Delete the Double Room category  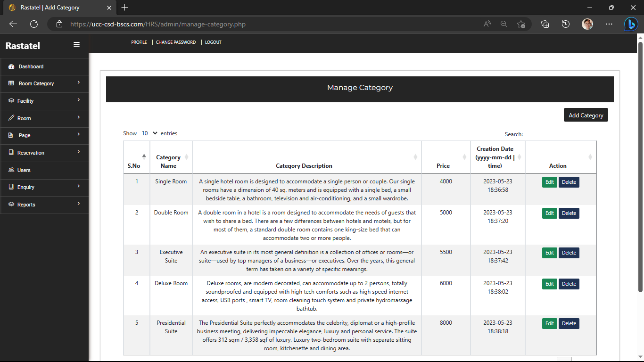click(x=569, y=213)
